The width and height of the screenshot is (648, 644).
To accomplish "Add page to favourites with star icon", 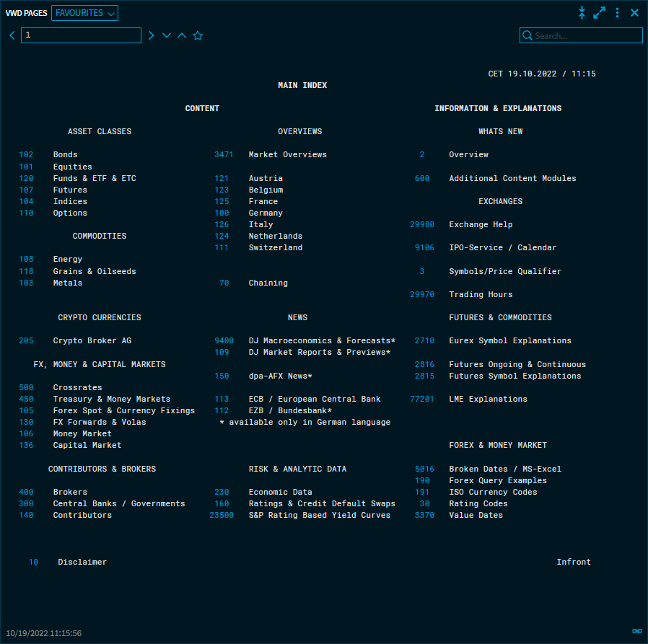I will (198, 35).
